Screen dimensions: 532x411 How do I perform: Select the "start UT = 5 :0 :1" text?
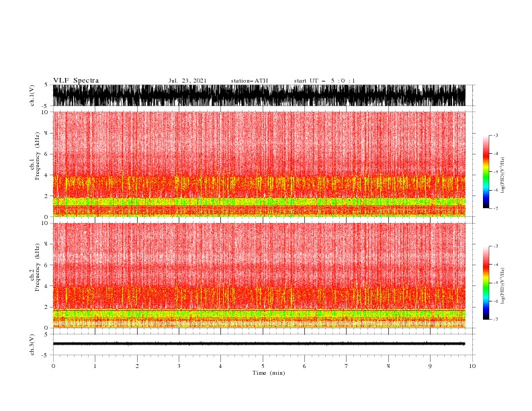tap(324, 81)
